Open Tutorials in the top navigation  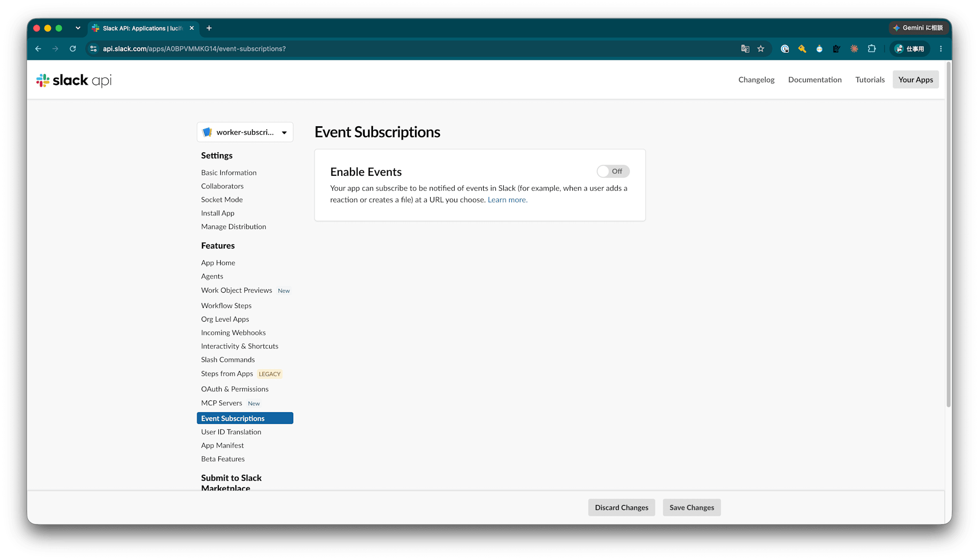pyautogui.click(x=870, y=80)
